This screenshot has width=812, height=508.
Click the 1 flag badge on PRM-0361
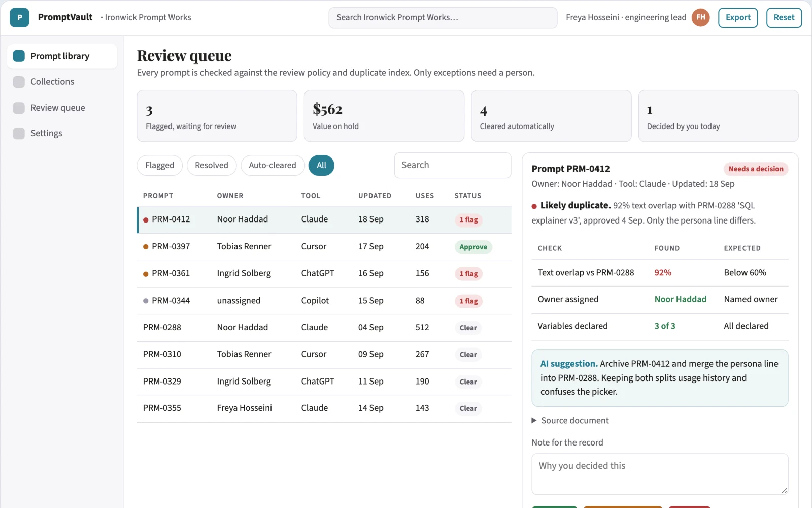coord(468,274)
